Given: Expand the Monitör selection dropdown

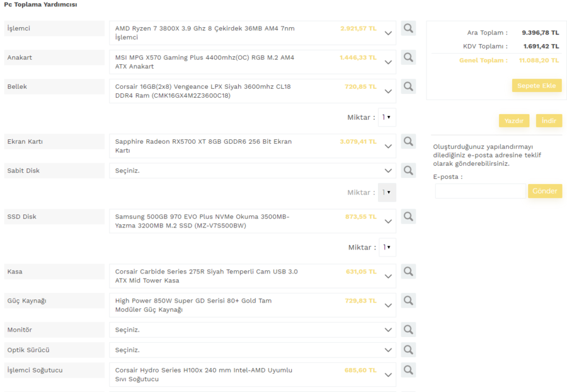Looking at the screenshot, I should [x=252, y=330].
